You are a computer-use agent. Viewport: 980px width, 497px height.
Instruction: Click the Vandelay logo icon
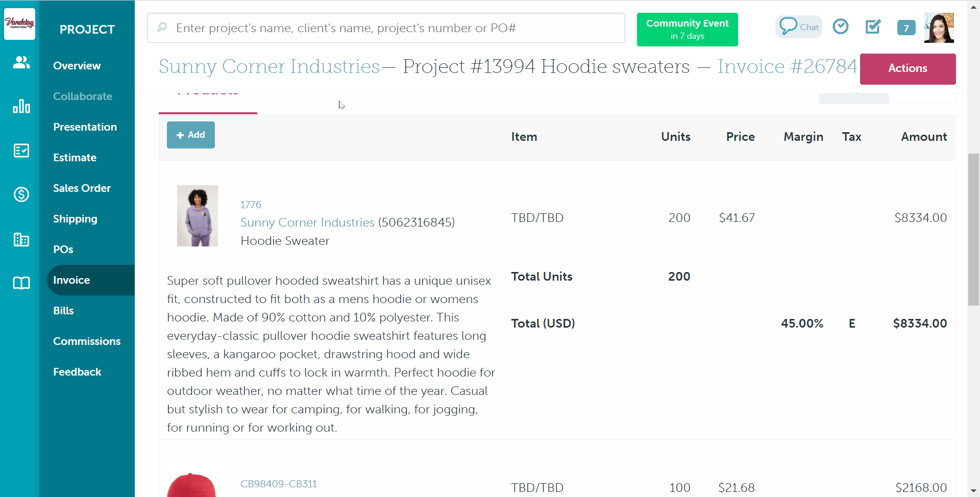(x=19, y=23)
